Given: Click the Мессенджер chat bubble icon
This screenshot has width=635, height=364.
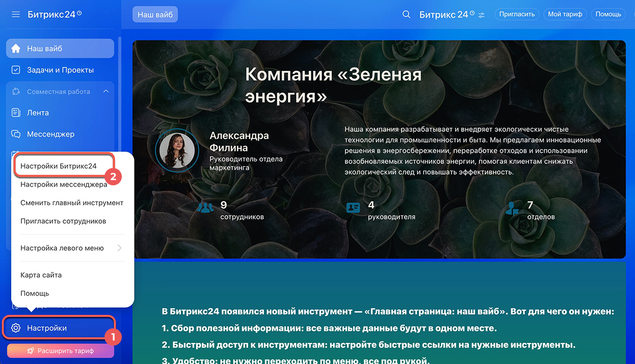Looking at the screenshot, I should (x=16, y=134).
